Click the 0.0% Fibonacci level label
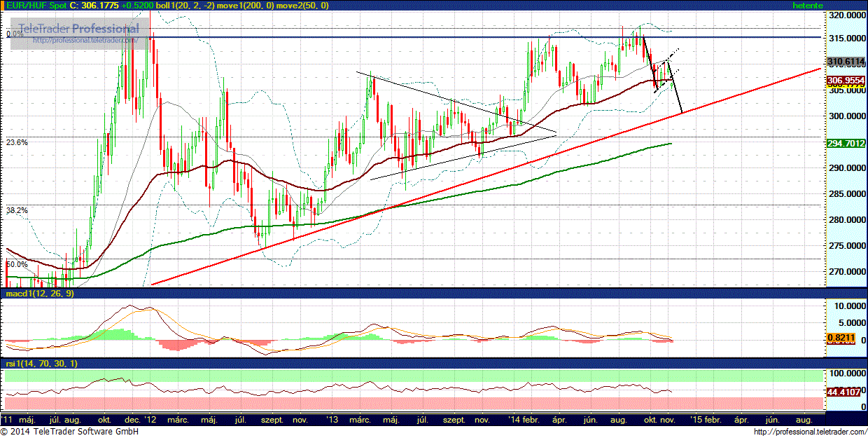Viewport: 868px width, 438px height. [15, 33]
